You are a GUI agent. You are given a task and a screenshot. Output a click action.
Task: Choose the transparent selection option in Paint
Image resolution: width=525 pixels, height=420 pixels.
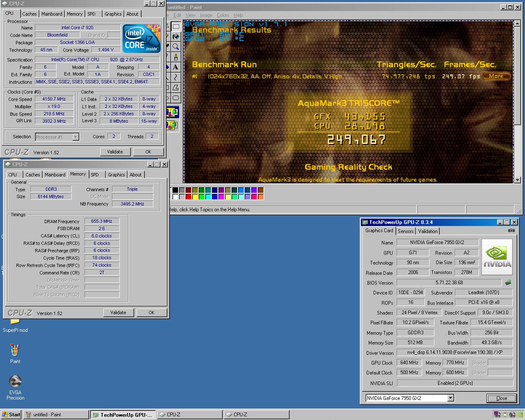click(x=172, y=125)
